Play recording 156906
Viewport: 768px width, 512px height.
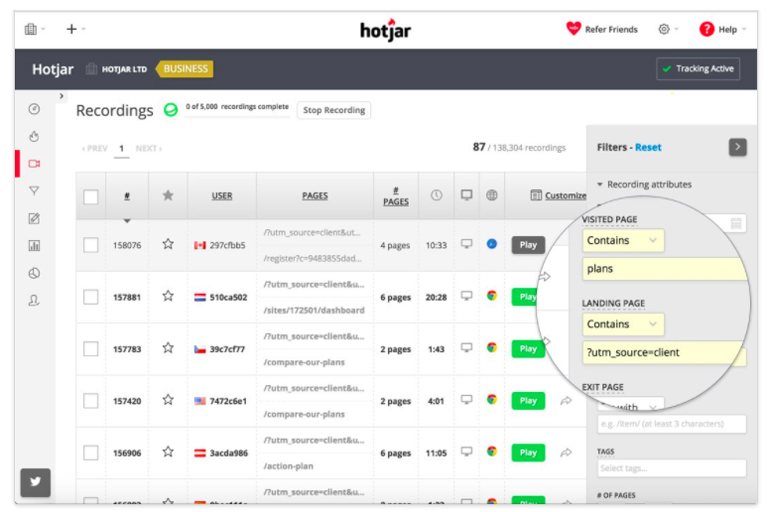(528, 453)
